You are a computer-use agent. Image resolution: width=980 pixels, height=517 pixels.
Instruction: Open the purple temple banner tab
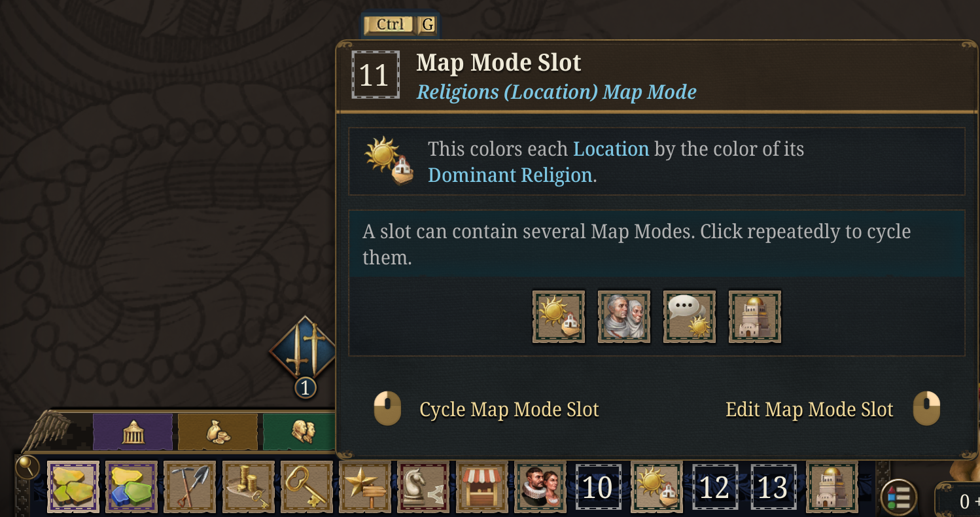133,433
